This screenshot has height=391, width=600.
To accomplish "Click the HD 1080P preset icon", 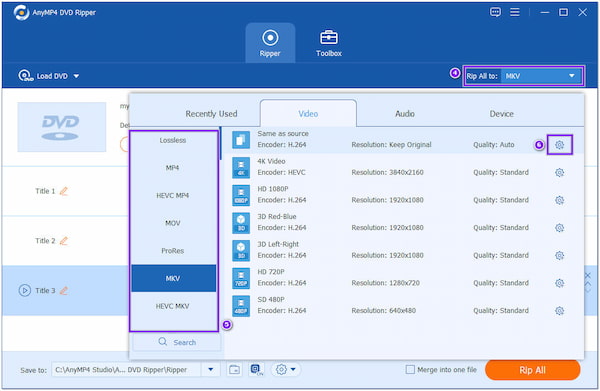I will (x=241, y=195).
